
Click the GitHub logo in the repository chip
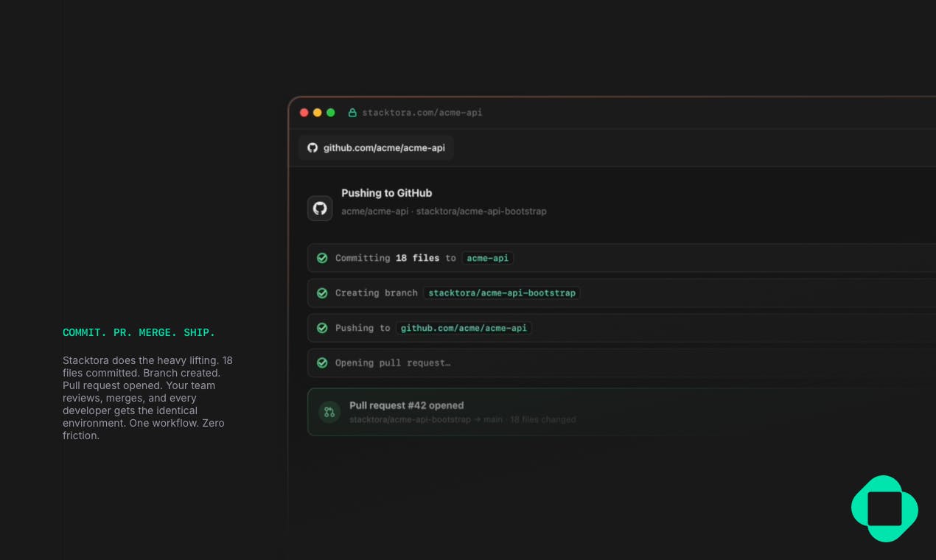[312, 147]
